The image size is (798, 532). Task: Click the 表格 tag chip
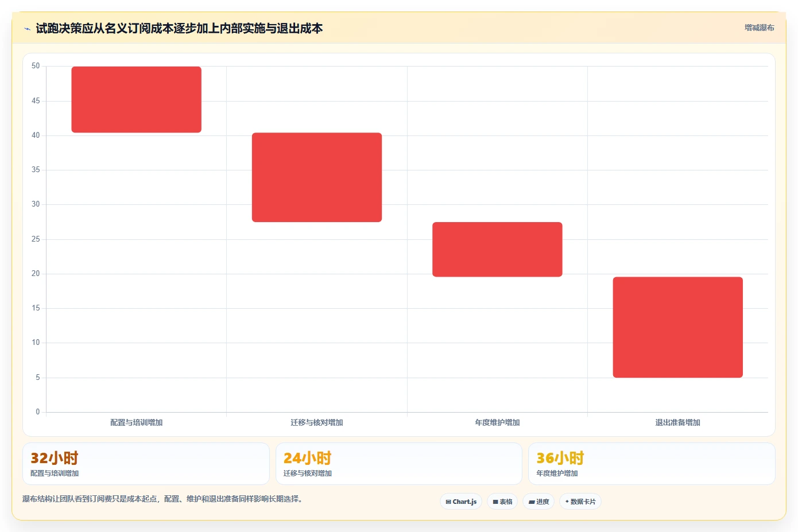[x=502, y=502]
